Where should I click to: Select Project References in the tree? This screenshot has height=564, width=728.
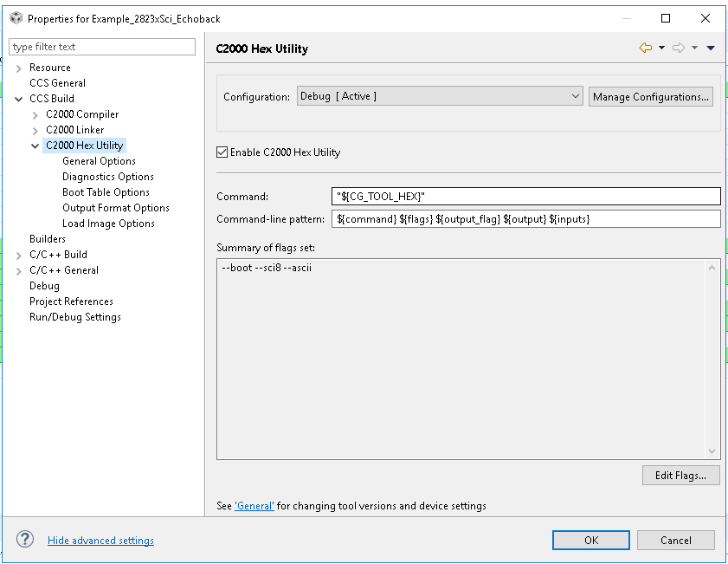click(71, 301)
